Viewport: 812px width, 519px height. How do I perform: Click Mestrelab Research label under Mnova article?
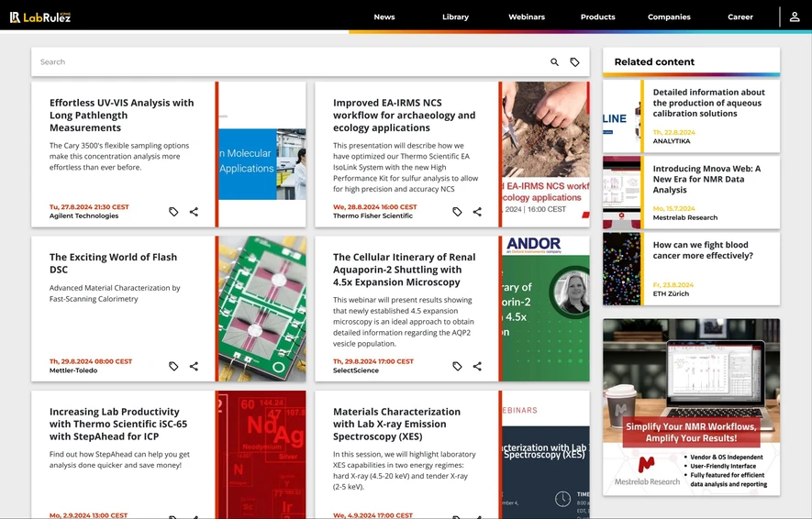click(x=685, y=218)
